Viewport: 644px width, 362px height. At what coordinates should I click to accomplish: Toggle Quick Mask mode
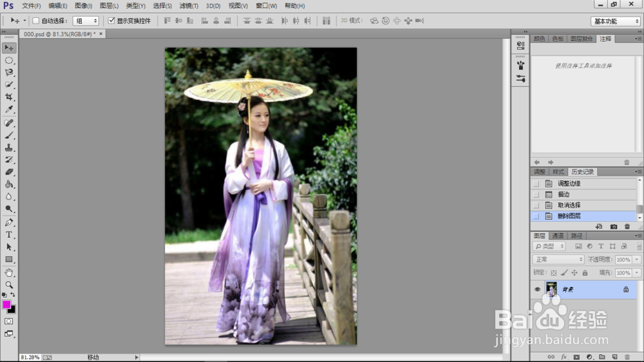[8, 321]
